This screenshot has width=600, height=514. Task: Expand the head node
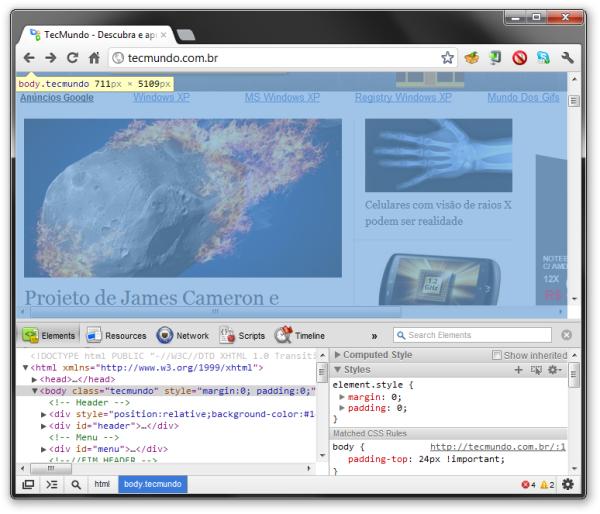(34, 380)
